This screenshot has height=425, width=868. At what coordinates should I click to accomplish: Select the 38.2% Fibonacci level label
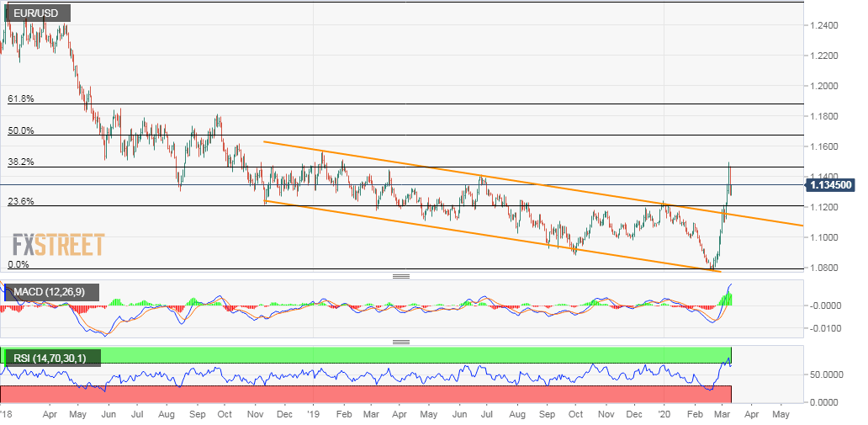(21, 162)
